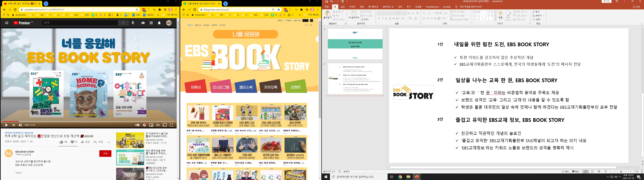This screenshot has height=180, width=644.
Task: Open YouTube notifications bell
Action: (159, 23)
